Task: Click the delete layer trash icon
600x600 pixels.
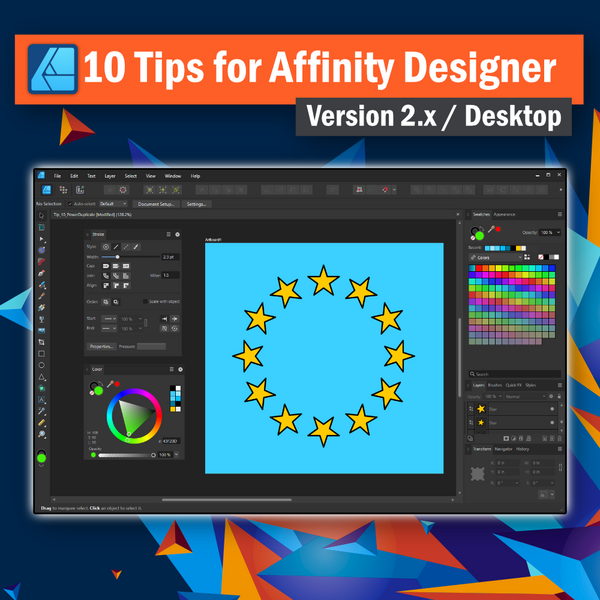Action: pos(559,439)
